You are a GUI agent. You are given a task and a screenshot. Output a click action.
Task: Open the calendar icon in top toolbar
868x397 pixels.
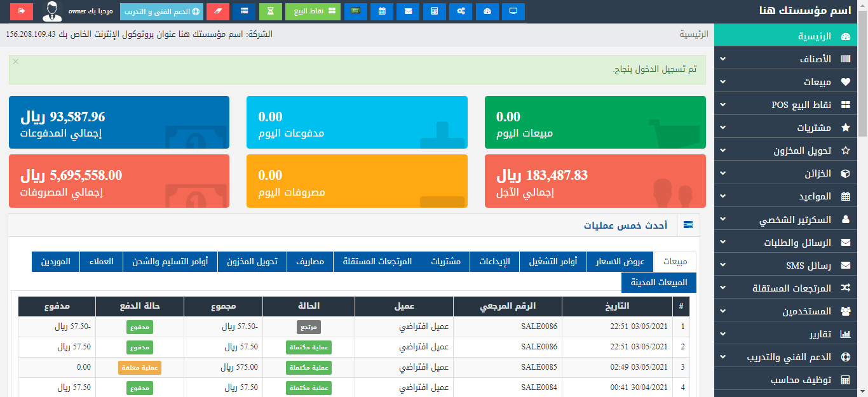pos(382,11)
